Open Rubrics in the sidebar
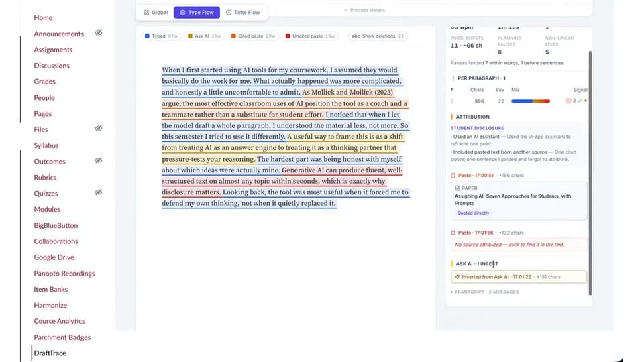The image size is (644, 362). pyautogui.click(x=45, y=178)
